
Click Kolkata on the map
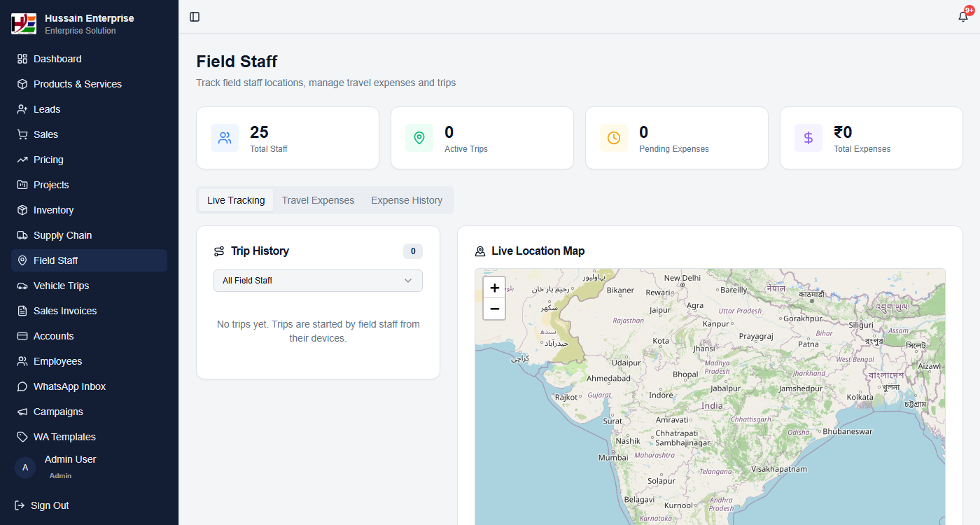(x=860, y=397)
